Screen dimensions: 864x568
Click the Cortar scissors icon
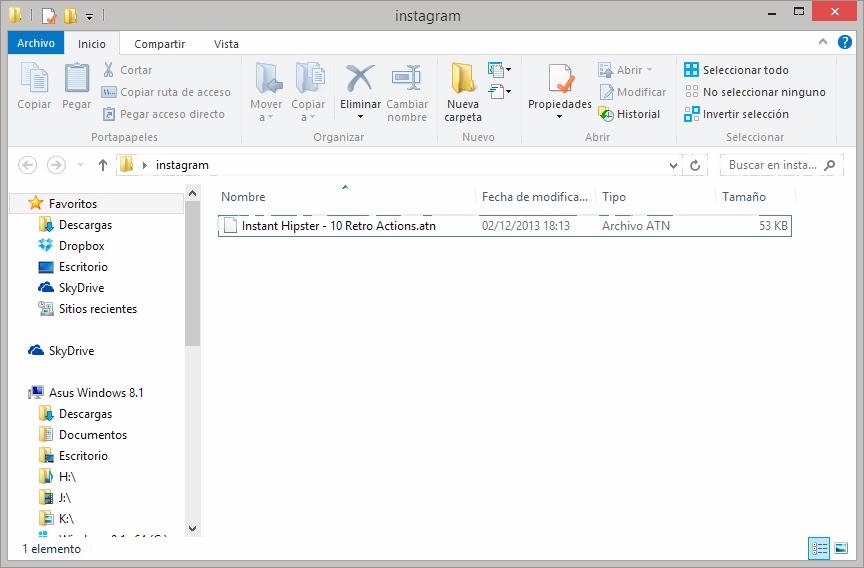tap(109, 70)
